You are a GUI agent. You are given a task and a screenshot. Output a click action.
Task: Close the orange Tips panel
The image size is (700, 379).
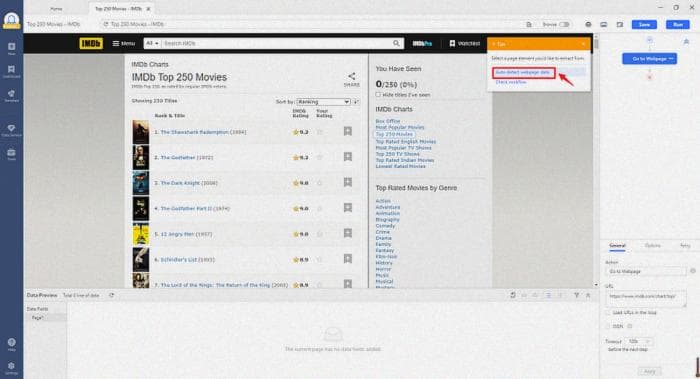click(583, 44)
